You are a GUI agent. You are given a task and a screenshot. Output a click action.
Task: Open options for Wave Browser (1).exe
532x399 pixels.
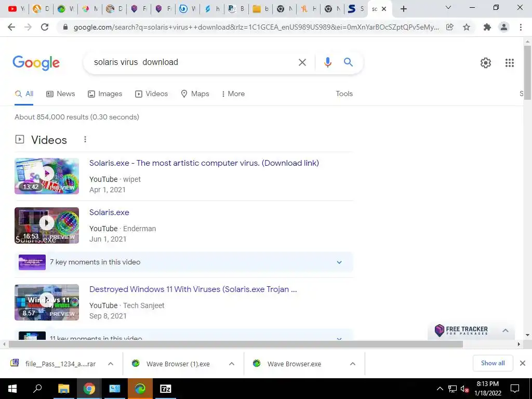(231, 364)
